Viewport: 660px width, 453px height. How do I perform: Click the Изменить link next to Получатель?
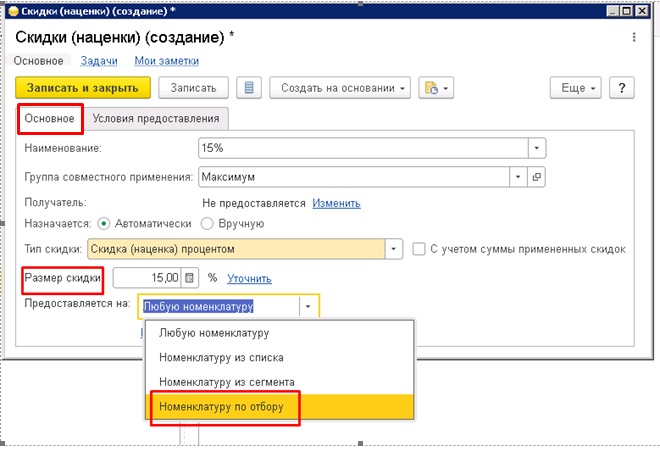[336, 203]
